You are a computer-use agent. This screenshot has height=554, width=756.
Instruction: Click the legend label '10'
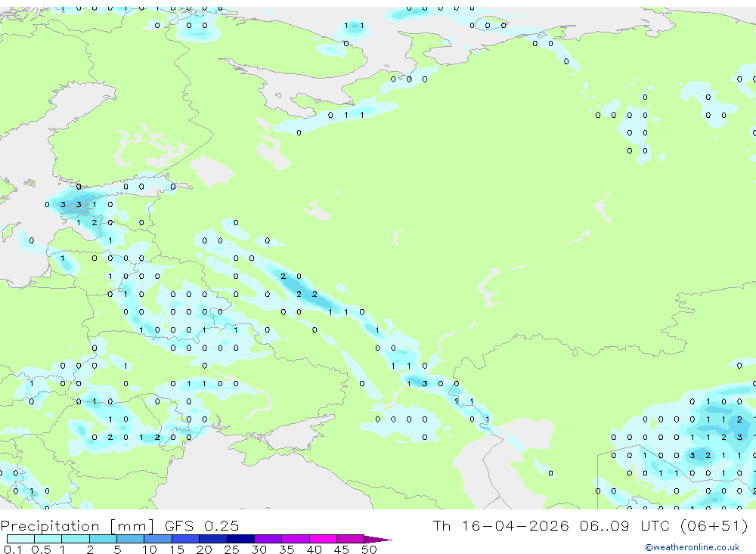[x=149, y=549]
